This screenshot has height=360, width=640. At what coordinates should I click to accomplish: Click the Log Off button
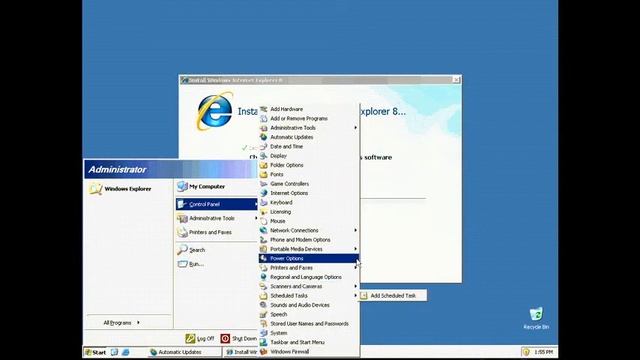200,338
